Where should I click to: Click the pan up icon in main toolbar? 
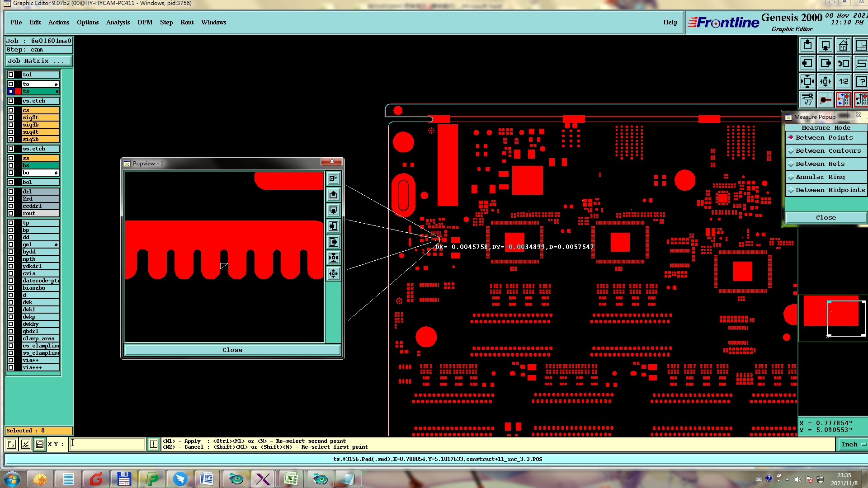pos(807,46)
